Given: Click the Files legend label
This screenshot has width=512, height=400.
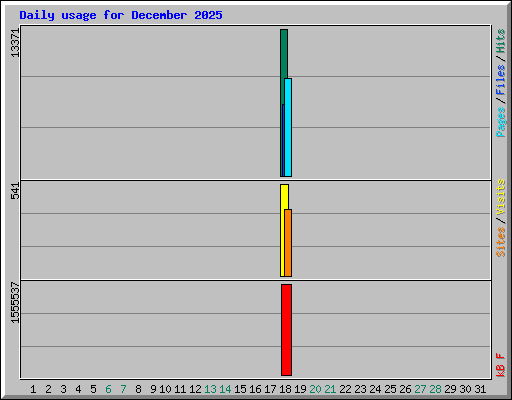Looking at the screenshot, I should [501, 79].
